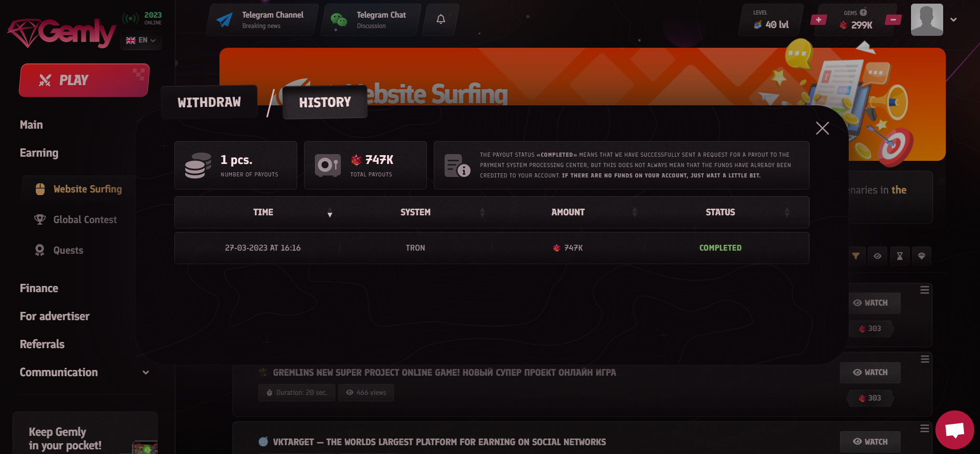This screenshot has width=980, height=454.
Task: Open the Earning menu section
Action: [x=39, y=153]
